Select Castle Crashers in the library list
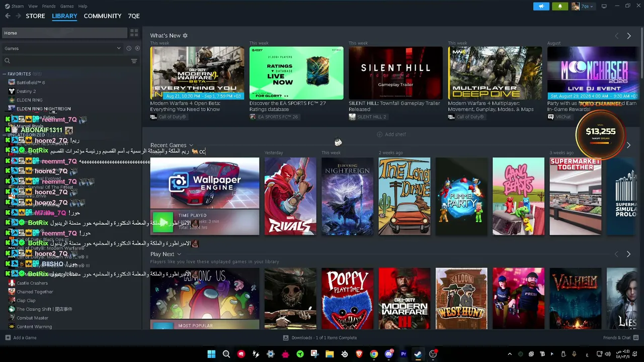The width and height of the screenshot is (644, 362). click(x=32, y=283)
